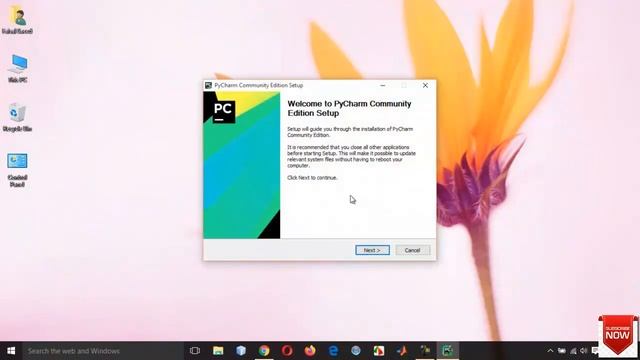
Task: Minimize the PyCharm setup window
Action: click(382, 85)
